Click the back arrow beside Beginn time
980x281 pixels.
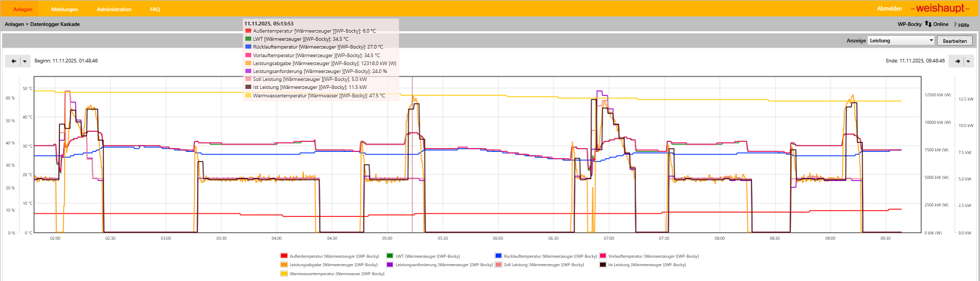(13, 61)
